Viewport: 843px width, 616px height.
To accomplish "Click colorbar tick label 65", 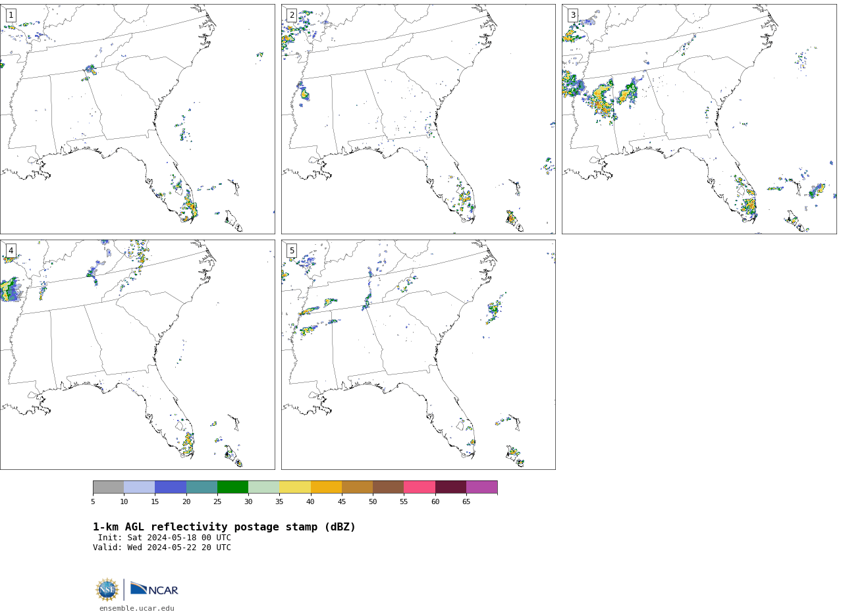I will tap(466, 502).
